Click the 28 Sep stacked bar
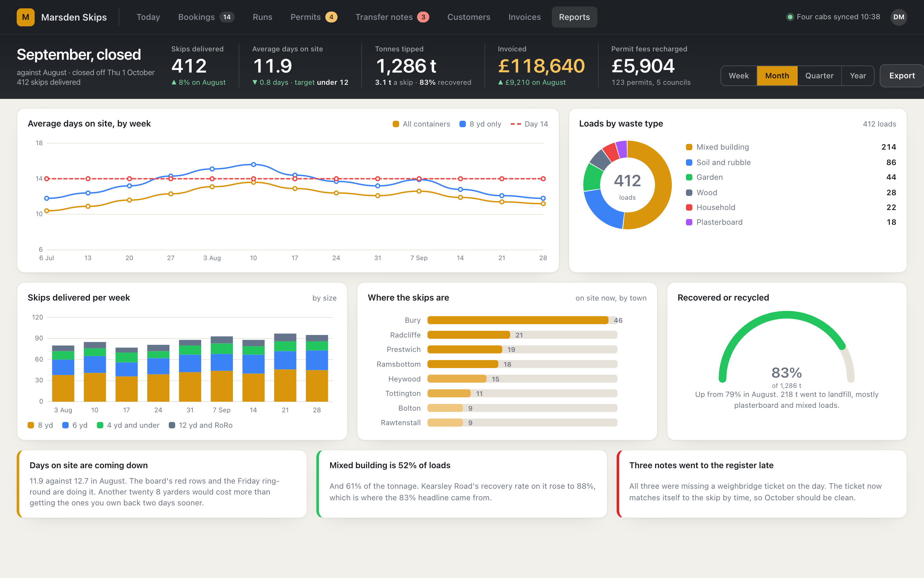 point(317,368)
